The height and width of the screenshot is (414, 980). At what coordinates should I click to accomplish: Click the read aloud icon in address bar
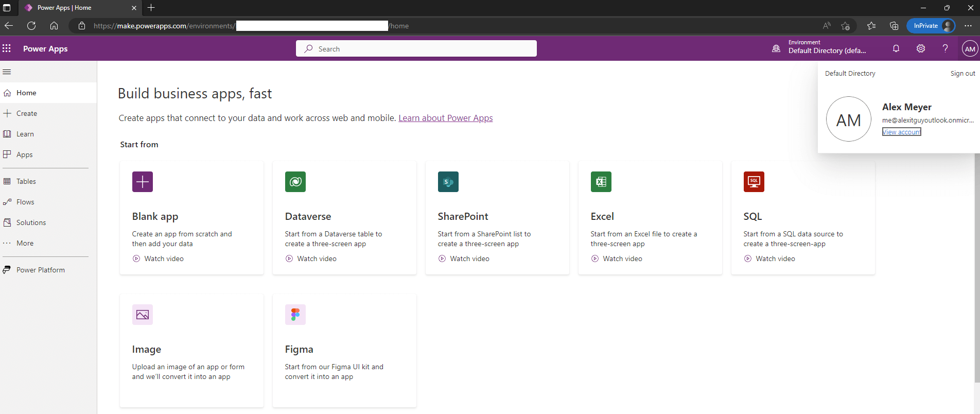[x=827, y=26]
